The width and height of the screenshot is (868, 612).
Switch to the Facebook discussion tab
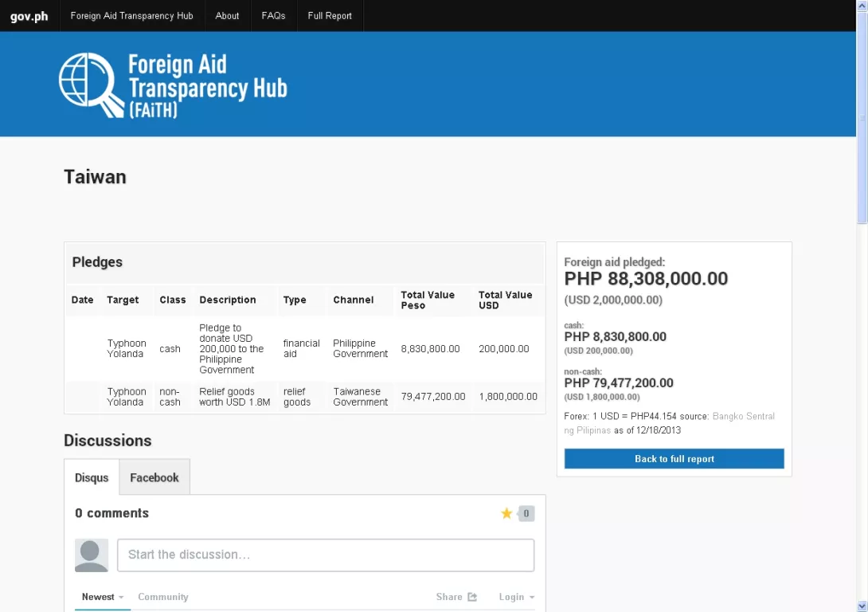tap(154, 477)
